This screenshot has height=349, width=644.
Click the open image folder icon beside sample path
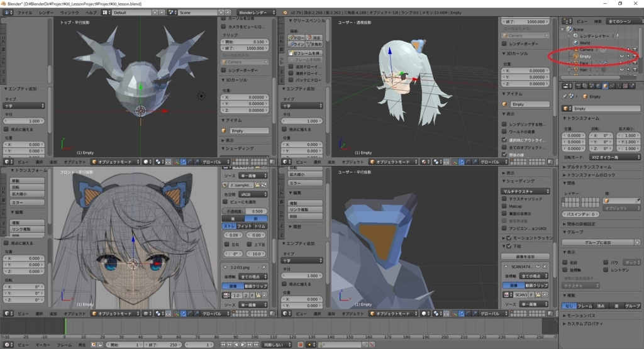coord(257,185)
